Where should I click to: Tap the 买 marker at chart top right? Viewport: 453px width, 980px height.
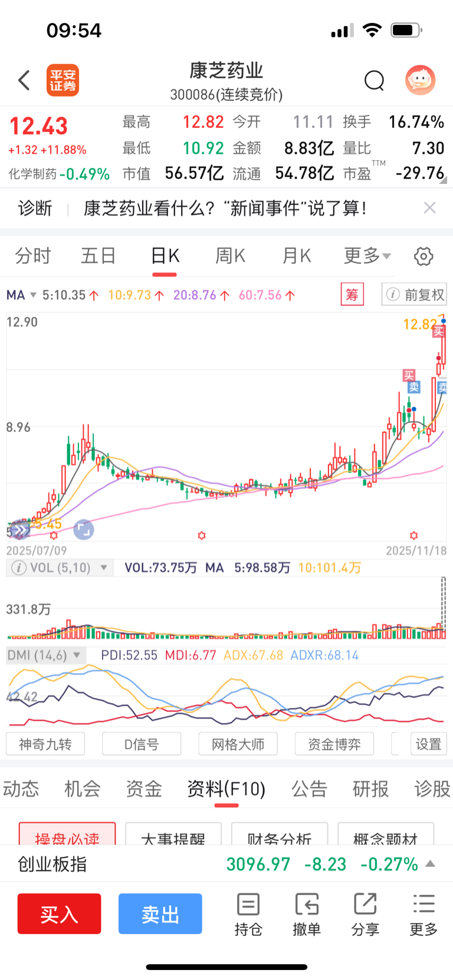click(438, 332)
